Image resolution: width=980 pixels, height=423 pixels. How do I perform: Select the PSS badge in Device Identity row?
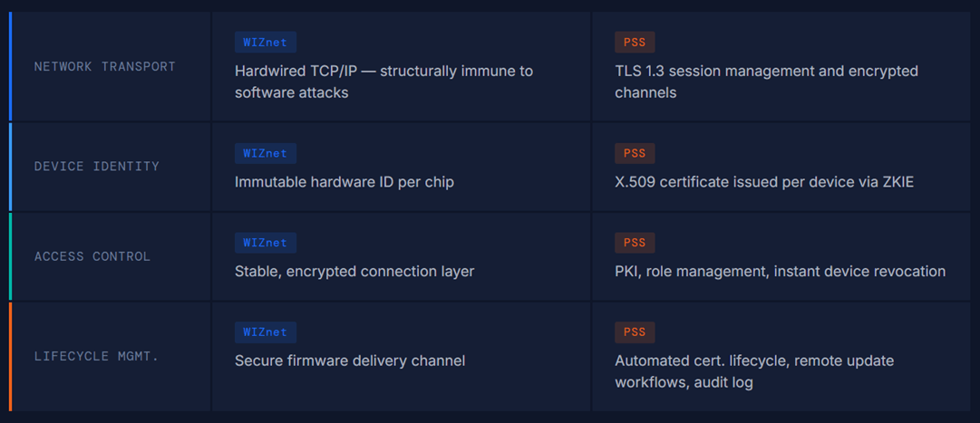coord(635,153)
